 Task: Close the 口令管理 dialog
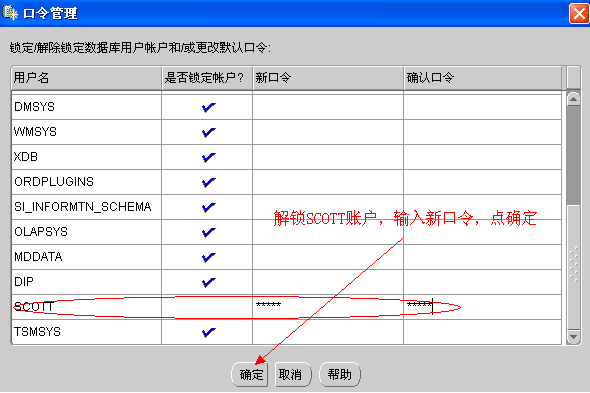tap(579, 14)
